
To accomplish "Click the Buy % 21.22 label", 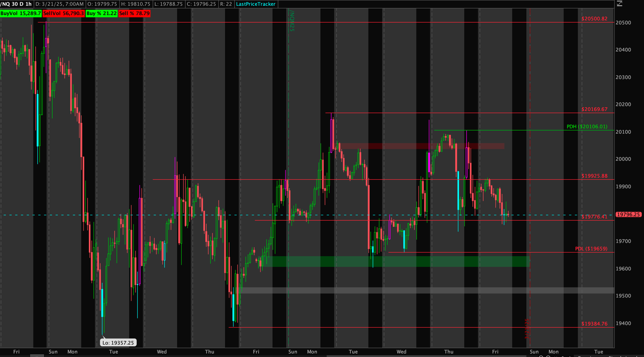I will (x=101, y=14).
